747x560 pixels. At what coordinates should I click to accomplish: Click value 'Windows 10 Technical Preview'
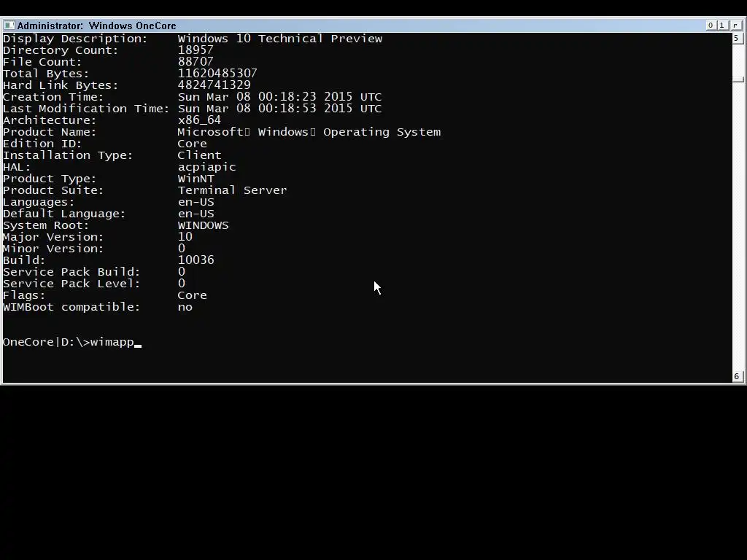(280, 39)
